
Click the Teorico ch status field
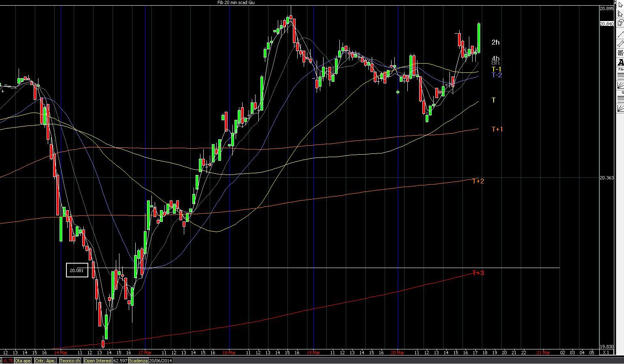70,361
